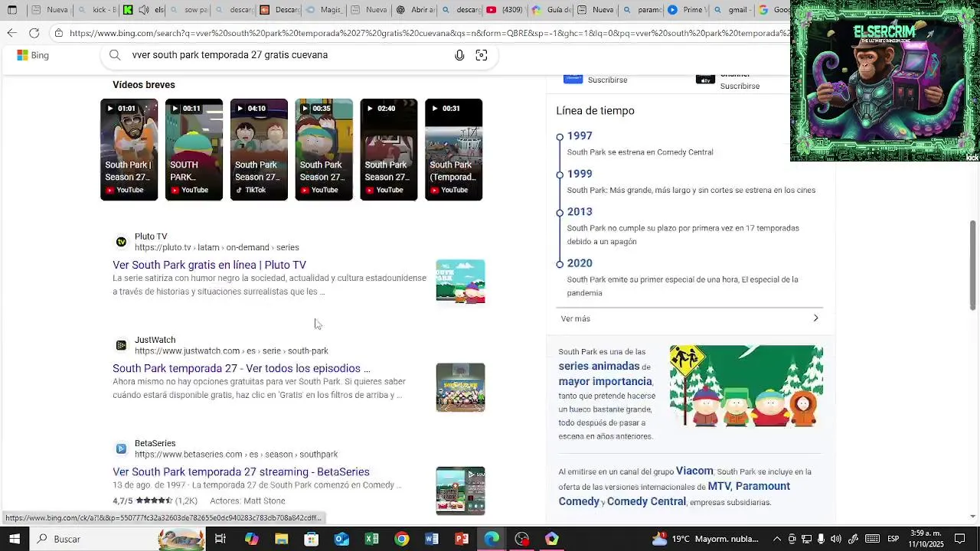Switch to the YouTube (4309) tab
Screen dimensions: 980x551
point(505,10)
